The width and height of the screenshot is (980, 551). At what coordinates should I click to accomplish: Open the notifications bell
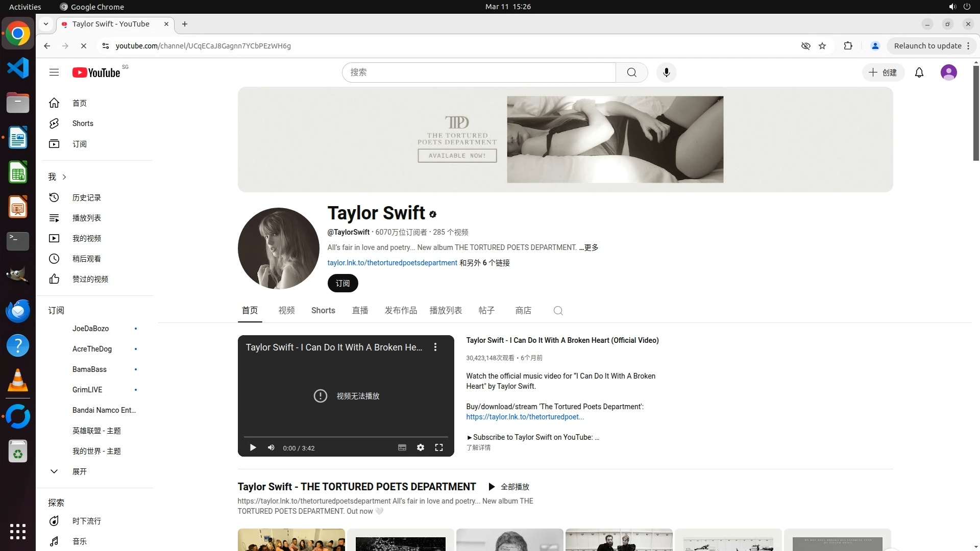(919, 72)
